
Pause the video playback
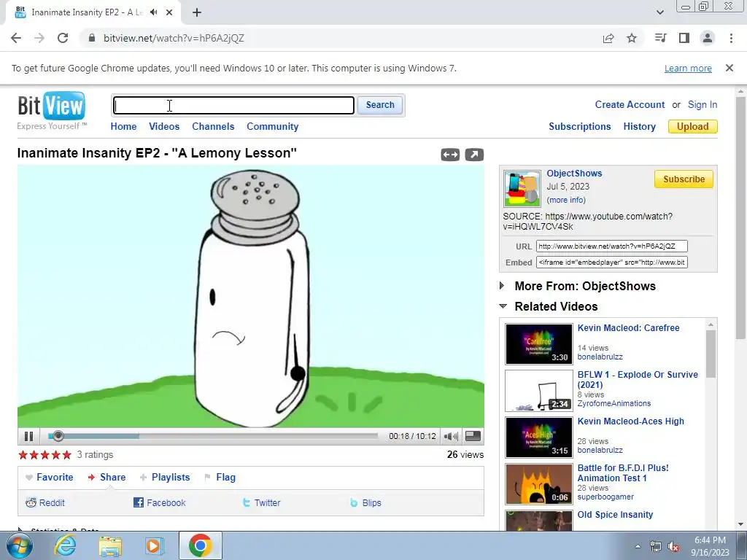28,436
